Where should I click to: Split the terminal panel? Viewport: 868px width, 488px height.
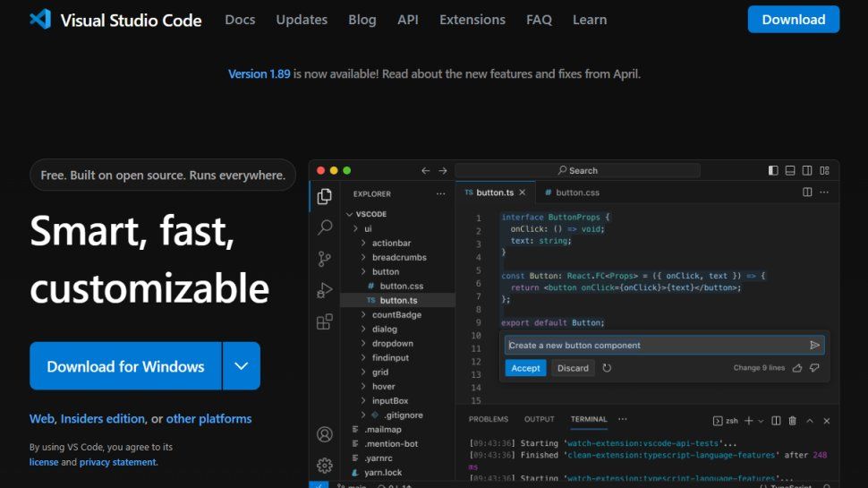(x=776, y=421)
